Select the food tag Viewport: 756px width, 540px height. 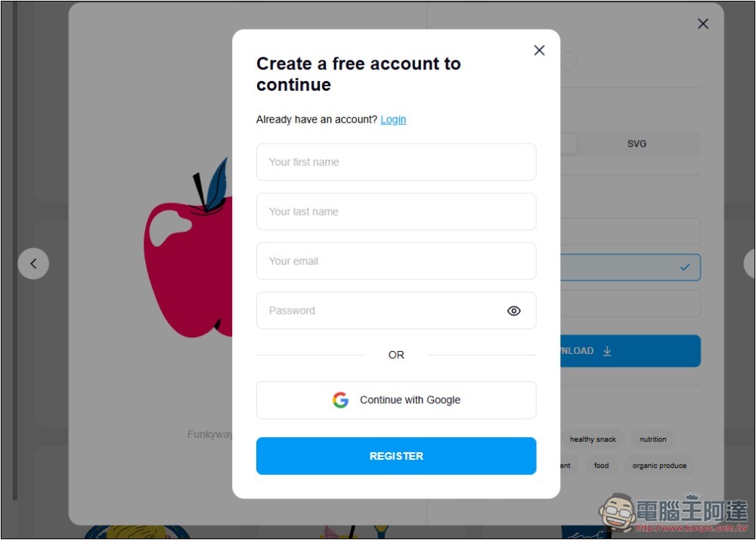(x=601, y=466)
